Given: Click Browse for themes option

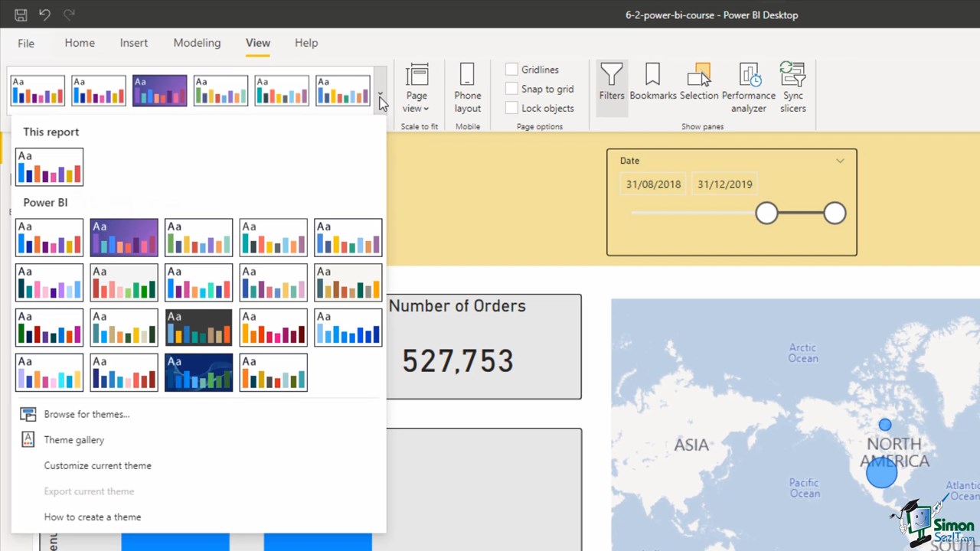Looking at the screenshot, I should [87, 414].
